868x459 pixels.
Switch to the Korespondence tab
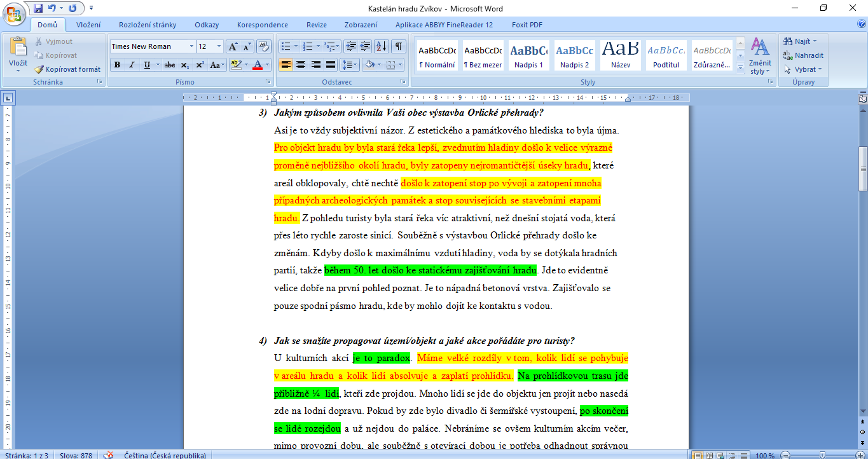click(x=262, y=25)
